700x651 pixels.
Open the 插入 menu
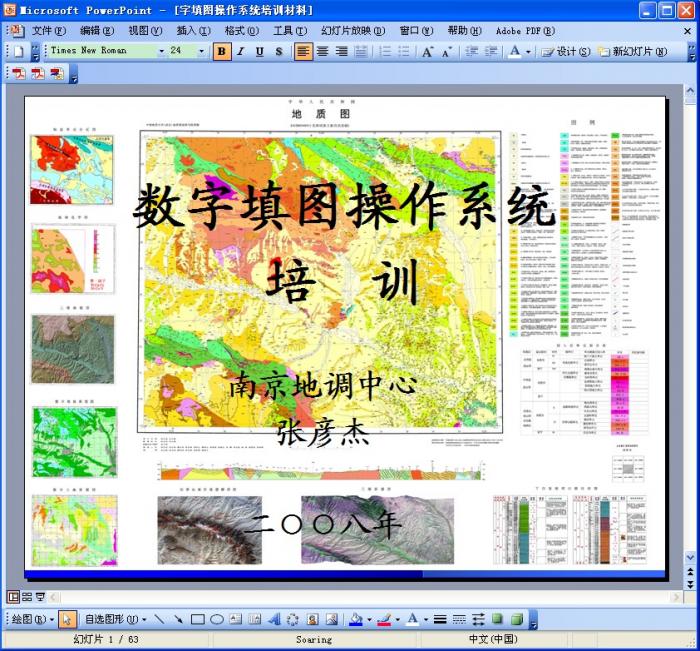[x=192, y=30]
